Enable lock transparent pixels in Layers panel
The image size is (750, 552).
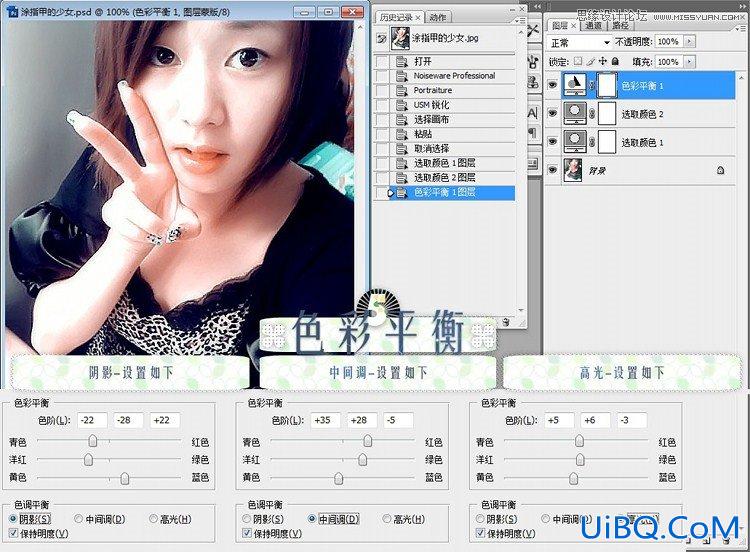[x=578, y=61]
